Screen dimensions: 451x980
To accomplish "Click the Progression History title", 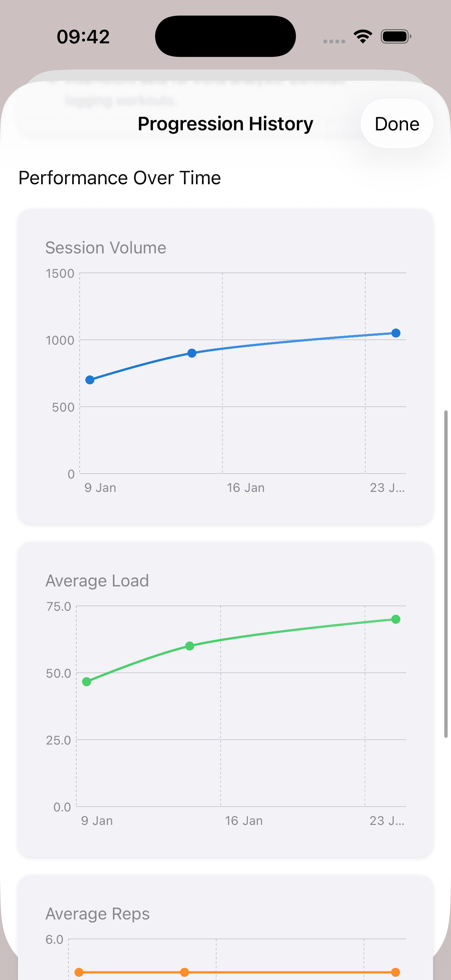I will click(x=225, y=124).
